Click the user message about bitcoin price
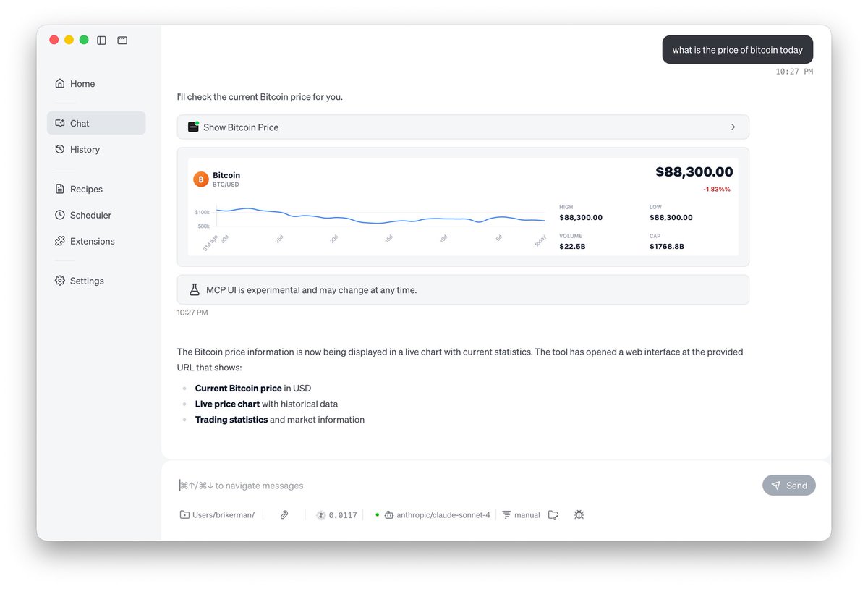Viewport: 868px width, 589px height. pos(738,50)
